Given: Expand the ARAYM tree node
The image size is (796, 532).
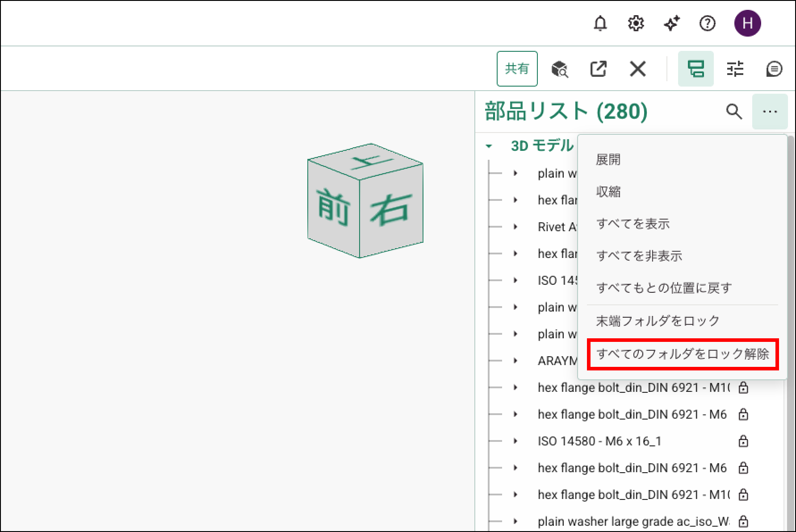Looking at the screenshot, I should tap(515, 361).
